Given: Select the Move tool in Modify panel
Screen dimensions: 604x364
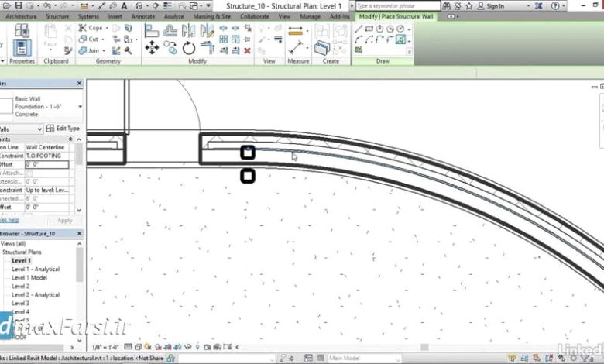Looking at the screenshot, I should (x=152, y=47).
